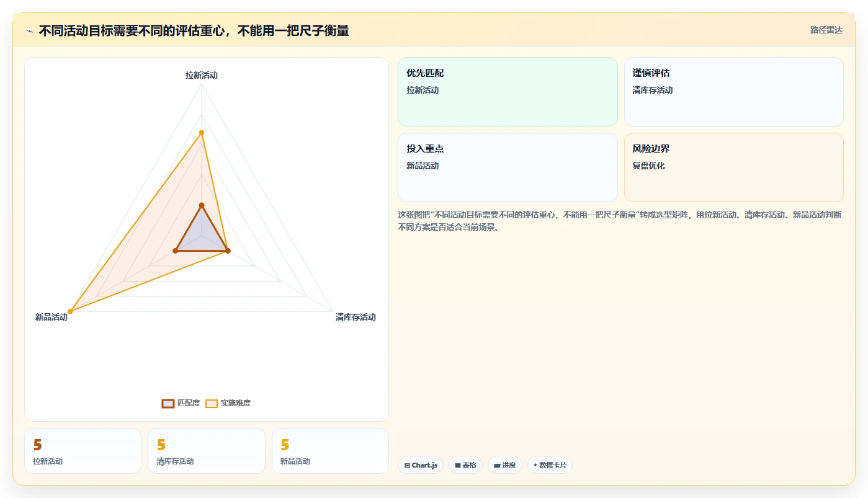868x498 pixels.
Task: Click the 匹配度 legend color box
Action: click(168, 404)
